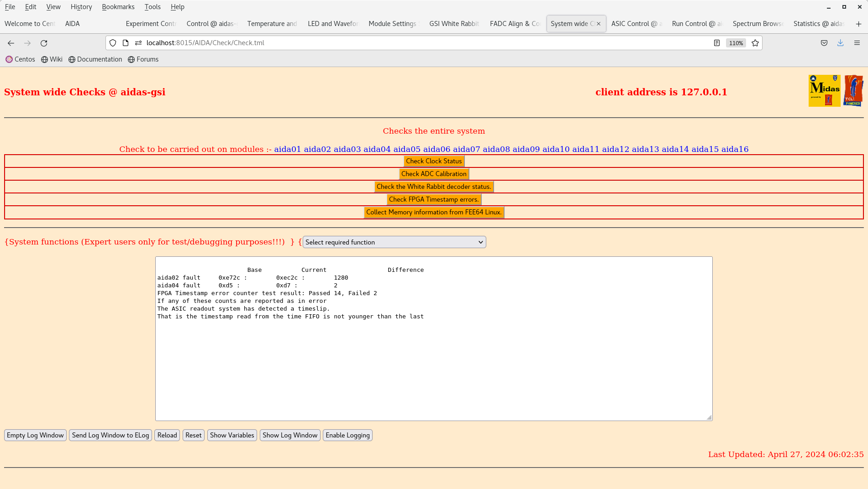
Task: Switch to Welcome to Centos tab
Action: point(30,24)
